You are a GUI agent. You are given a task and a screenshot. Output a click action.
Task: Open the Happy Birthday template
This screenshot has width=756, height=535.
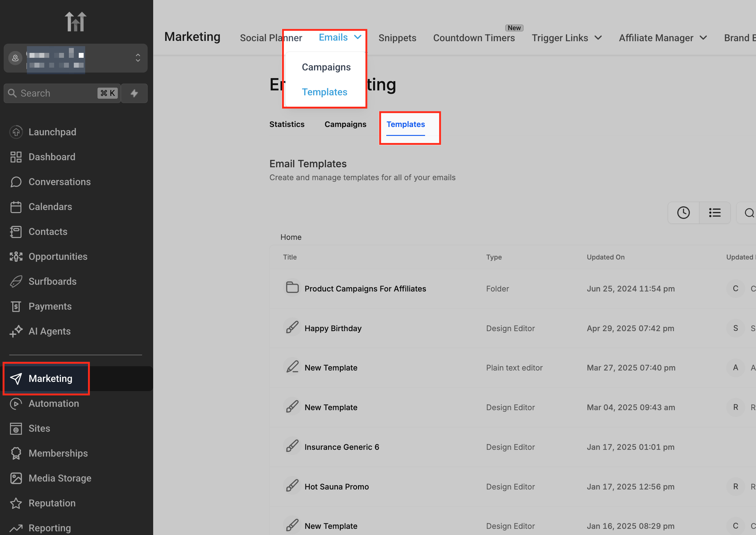[333, 328]
